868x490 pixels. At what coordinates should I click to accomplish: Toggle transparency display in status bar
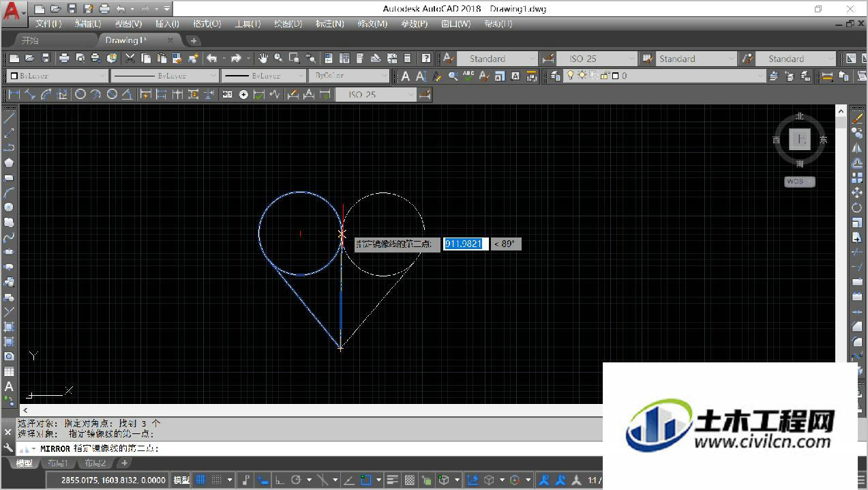pyautogui.click(x=409, y=480)
